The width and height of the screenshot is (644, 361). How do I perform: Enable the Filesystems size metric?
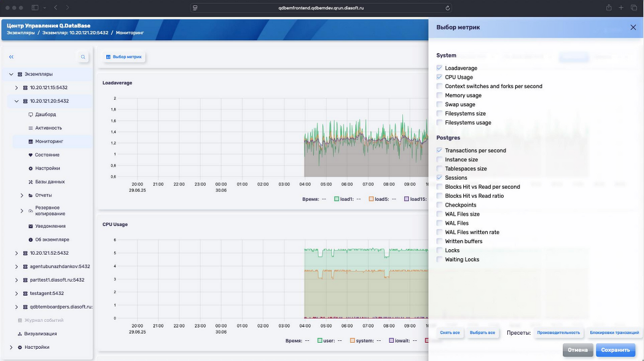(x=440, y=114)
